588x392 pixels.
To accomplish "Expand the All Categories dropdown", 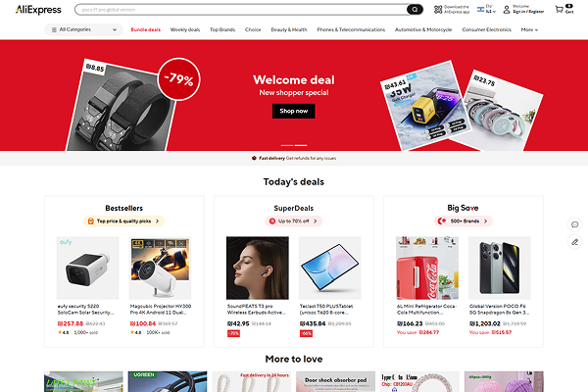I will pyautogui.click(x=83, y=29).
